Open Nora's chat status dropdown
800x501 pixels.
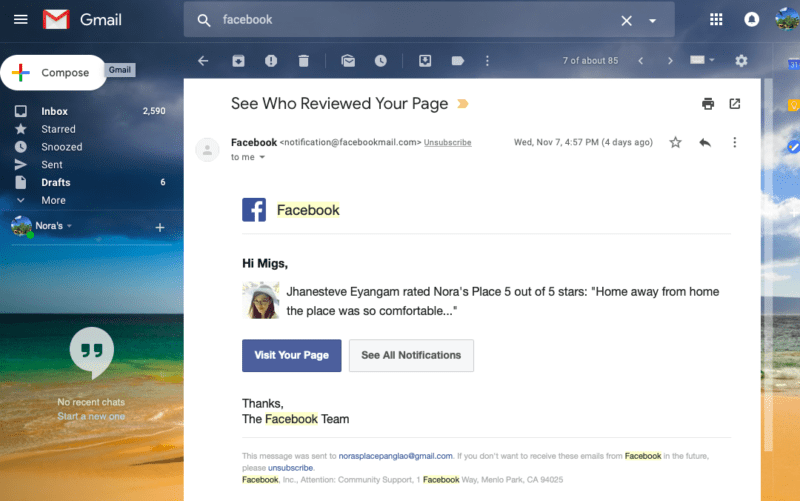tap(69, 226)
